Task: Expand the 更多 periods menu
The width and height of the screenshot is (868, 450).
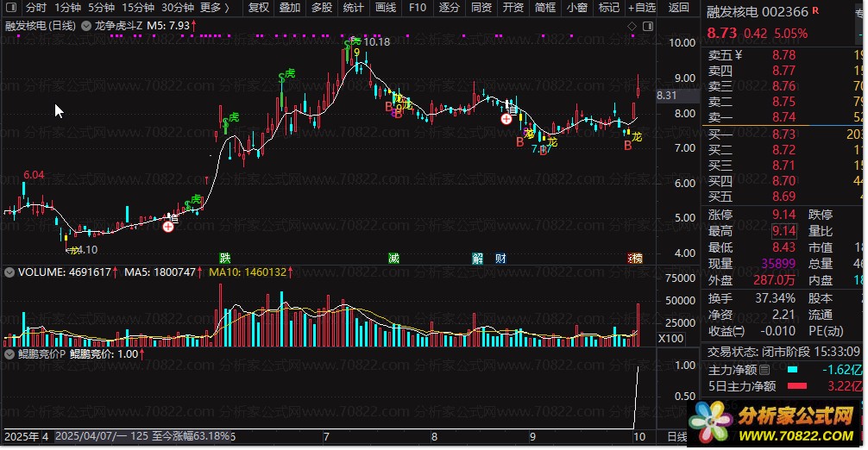Action: point(215,7)
